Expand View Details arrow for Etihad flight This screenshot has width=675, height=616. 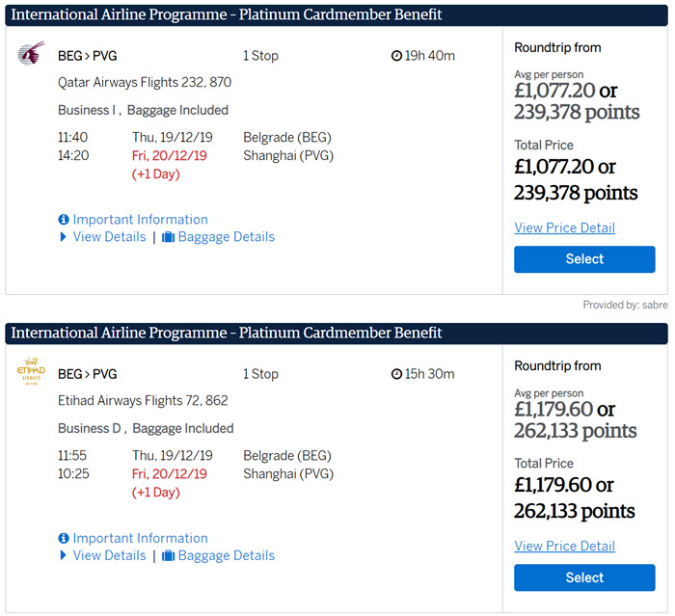(63, 555)
